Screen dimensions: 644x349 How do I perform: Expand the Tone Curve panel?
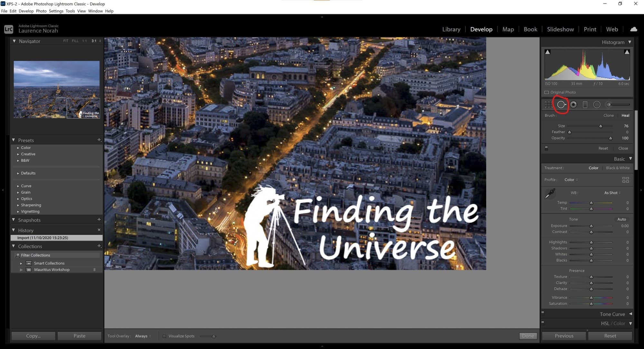[630, 314]
